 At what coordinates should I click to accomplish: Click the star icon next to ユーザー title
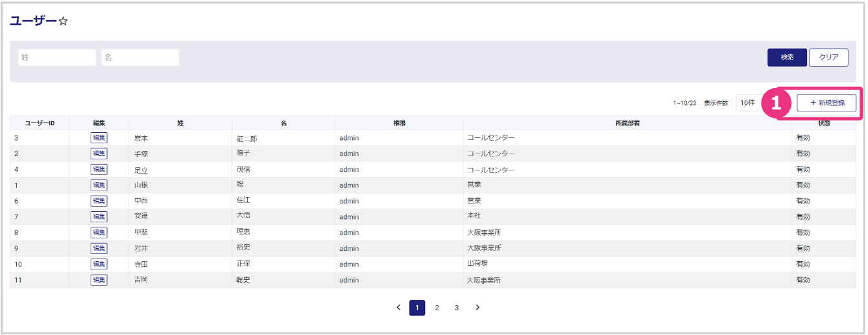click(x=64, y=22)
